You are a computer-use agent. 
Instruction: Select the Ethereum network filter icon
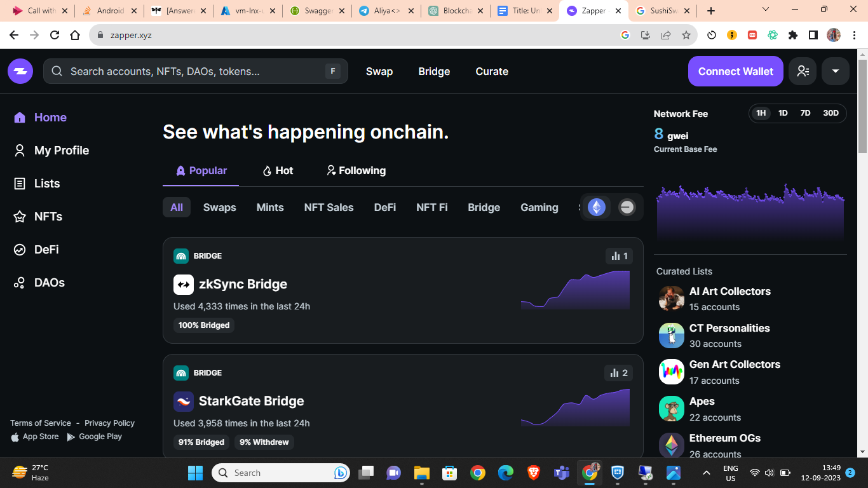pyautogui.click(x=597, y=207)
